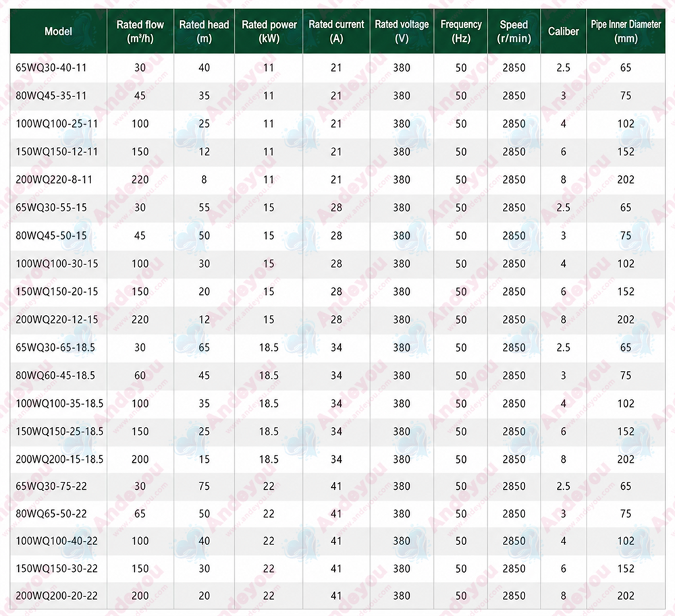Click the Model column header
This screenshot has height=616, width=675.
(59, 32)
